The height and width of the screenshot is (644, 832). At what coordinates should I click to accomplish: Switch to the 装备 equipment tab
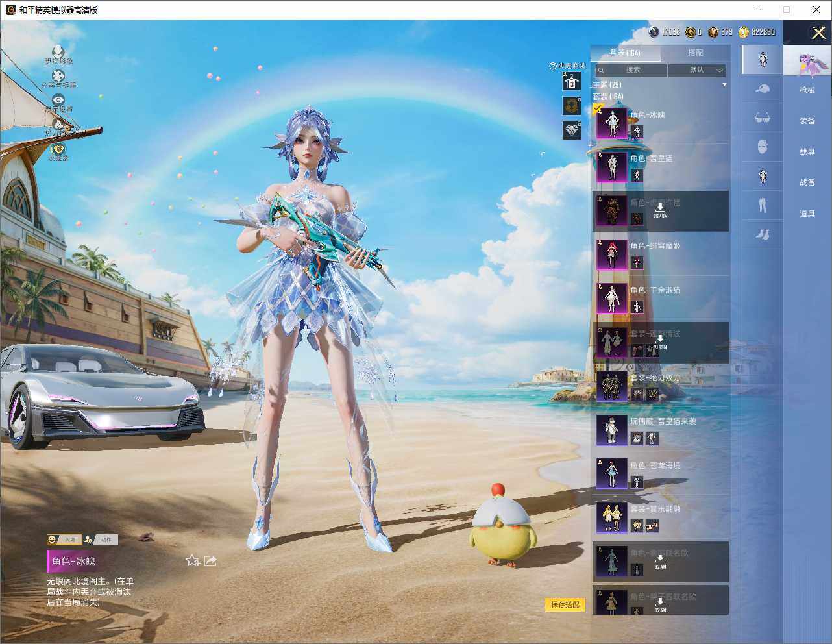click(x=807, y=121)
